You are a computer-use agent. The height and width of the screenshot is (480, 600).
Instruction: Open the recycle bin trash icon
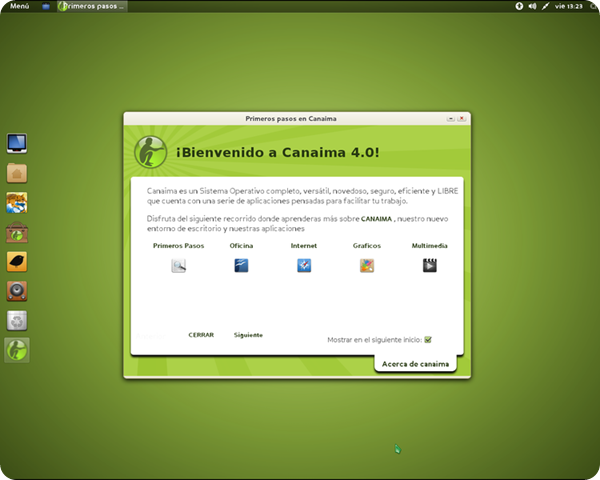click(17, 320)
